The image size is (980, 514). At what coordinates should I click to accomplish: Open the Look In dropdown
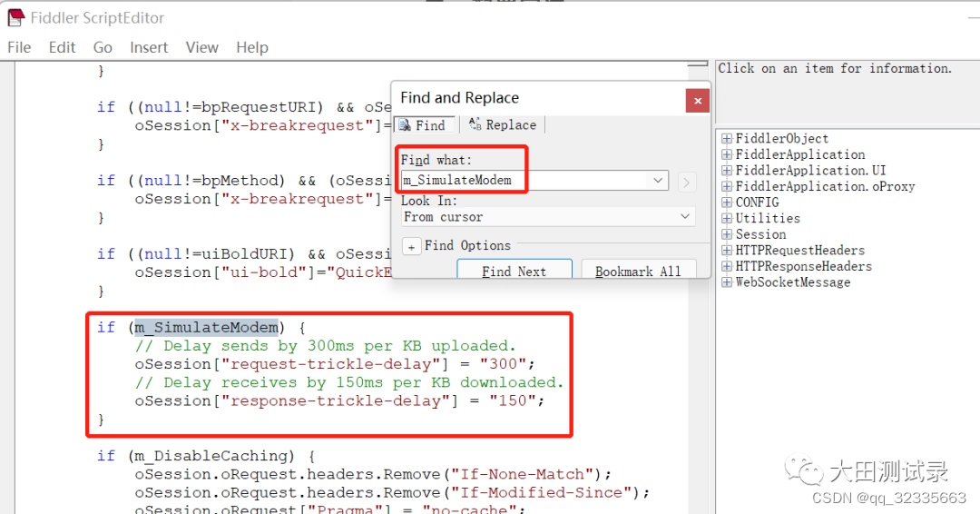pyautogui.click(x=547, y=217)
